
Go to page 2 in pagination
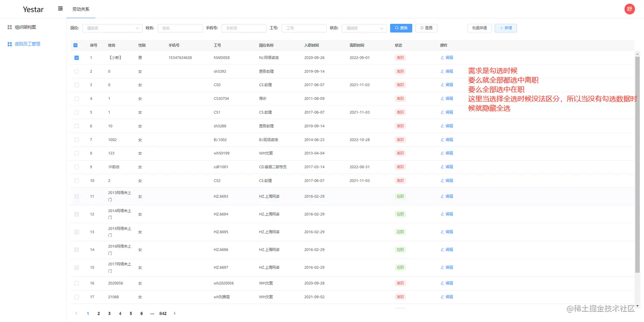tap(98, 313)
